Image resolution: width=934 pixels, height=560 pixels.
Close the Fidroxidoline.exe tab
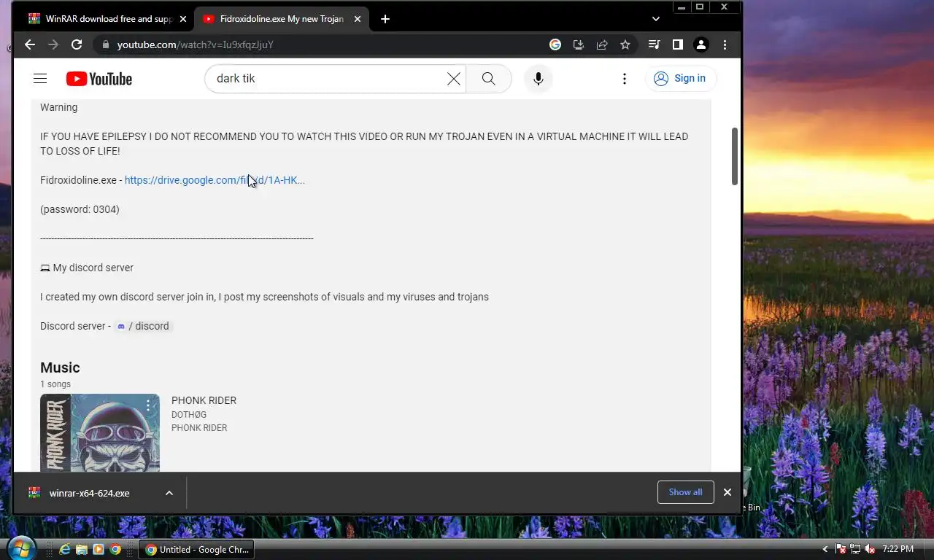pos(358,19)
